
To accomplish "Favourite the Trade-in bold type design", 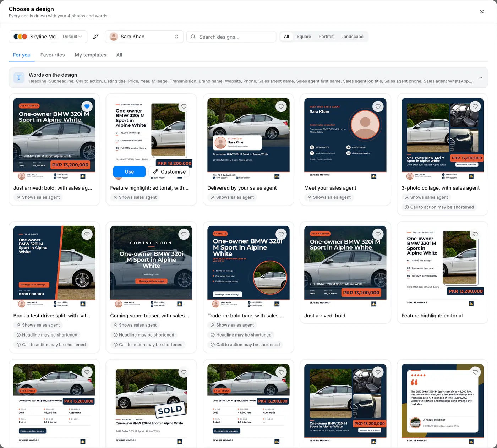I will point(281,234).
